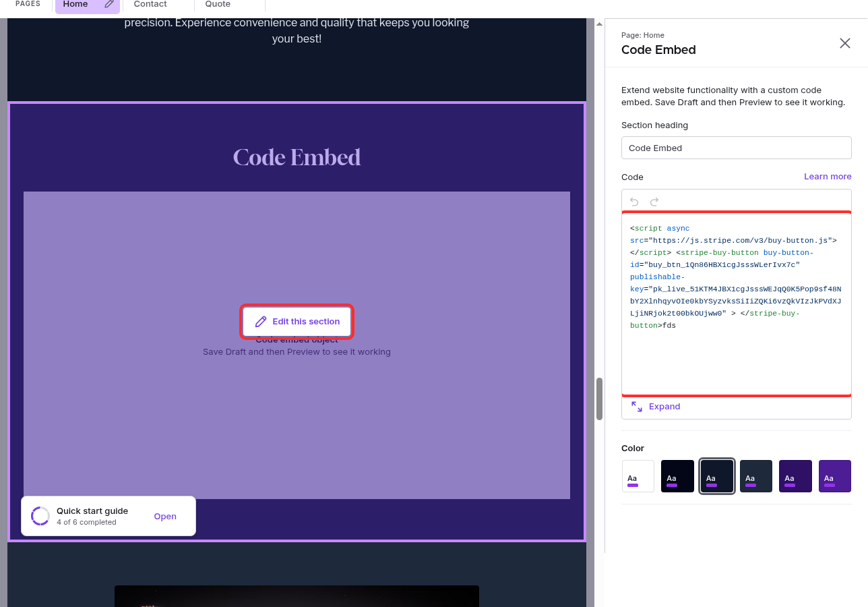Click inside the code editor text area
Screen dimensions: 868x607
[x=737, y=303]
